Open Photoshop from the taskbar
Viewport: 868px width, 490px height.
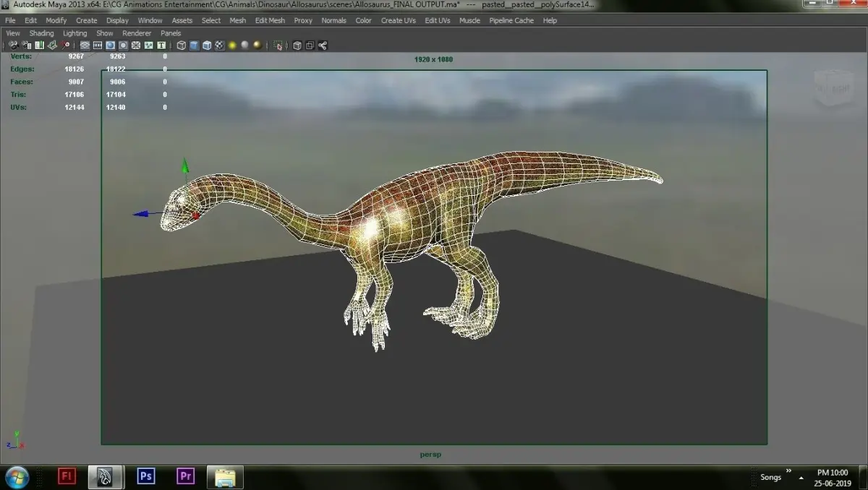tap(146, 476)
